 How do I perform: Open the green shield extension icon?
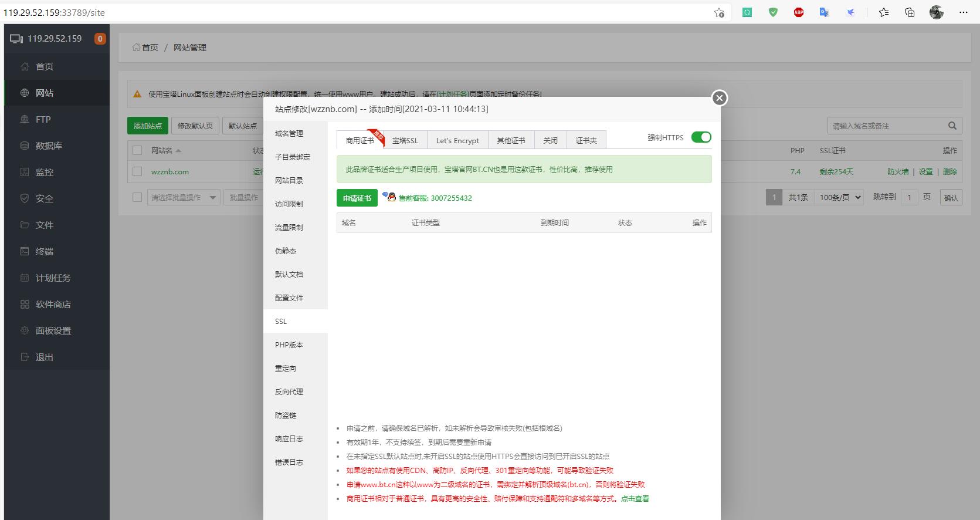pos(773,12)
